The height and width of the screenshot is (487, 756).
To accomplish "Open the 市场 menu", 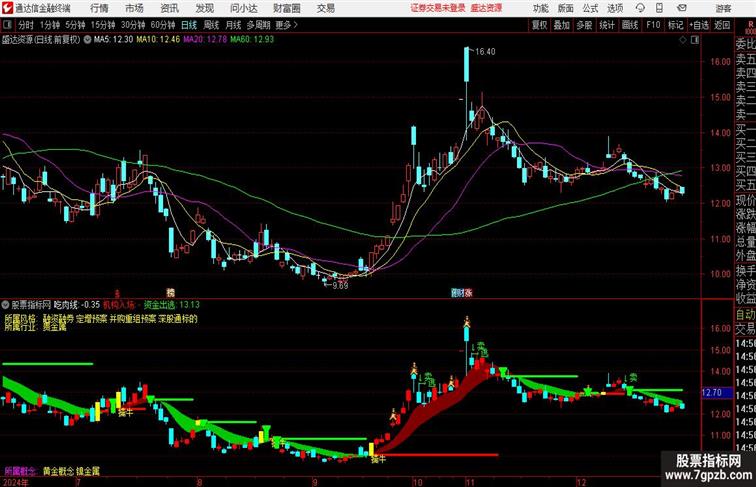I will [134, 8].
